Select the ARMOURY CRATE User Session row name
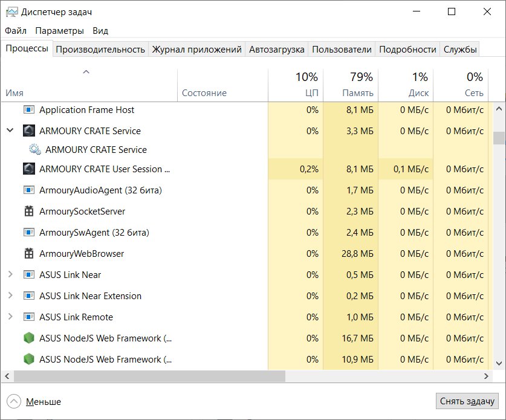This screenshot has width=506, height=420. click(105, 169)
